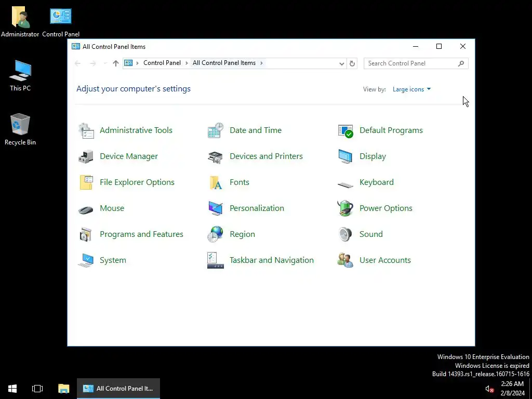Open the Taskbar and Navigation icon
The height and width of the screenshot is (399, 532).
coord(216,261)
